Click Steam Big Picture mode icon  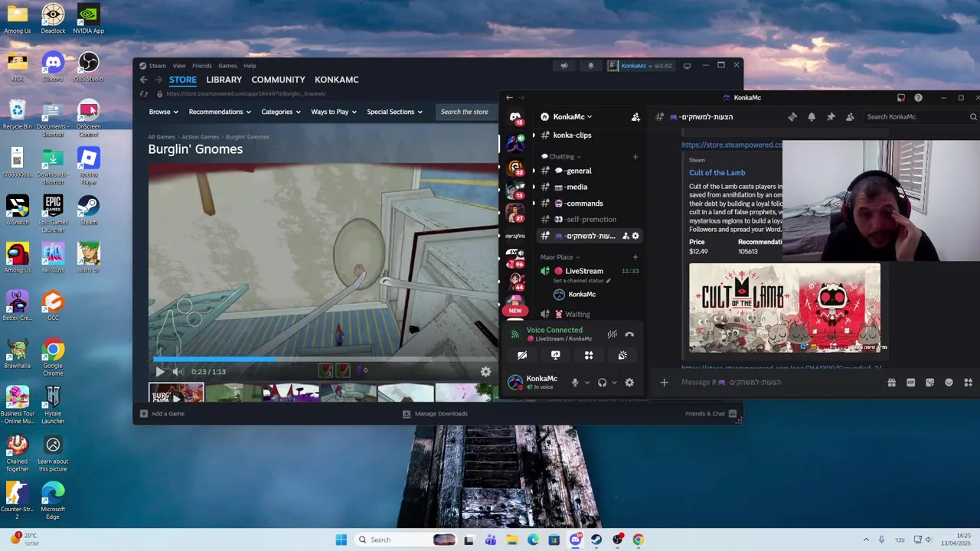(687, 66)
